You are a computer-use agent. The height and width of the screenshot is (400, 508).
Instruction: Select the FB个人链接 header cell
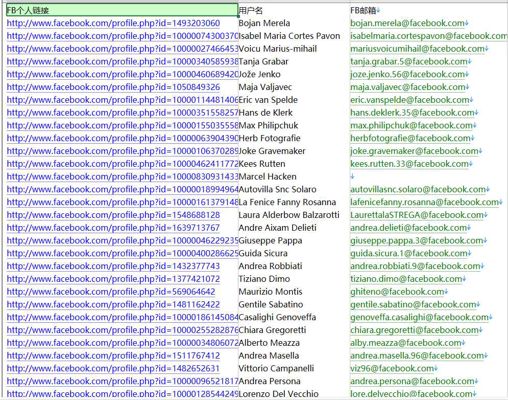[x=122, y=10]
